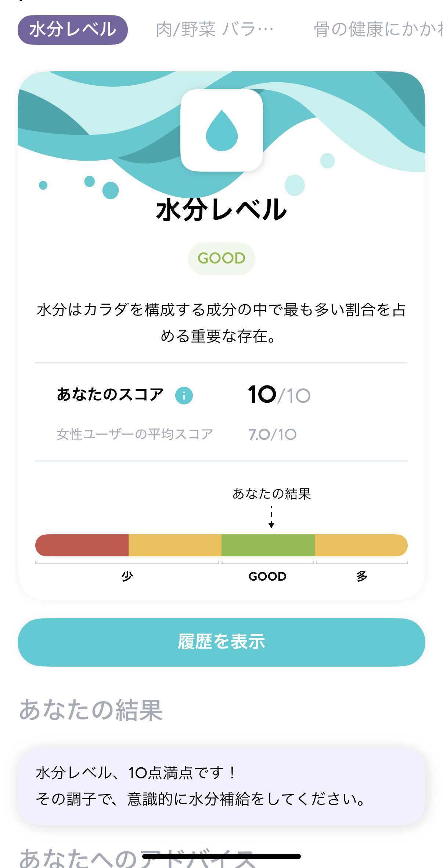Open the score info icon
The width and height of the screenshot is (443, 868).
pyautogui.click(x=184, y=396)
